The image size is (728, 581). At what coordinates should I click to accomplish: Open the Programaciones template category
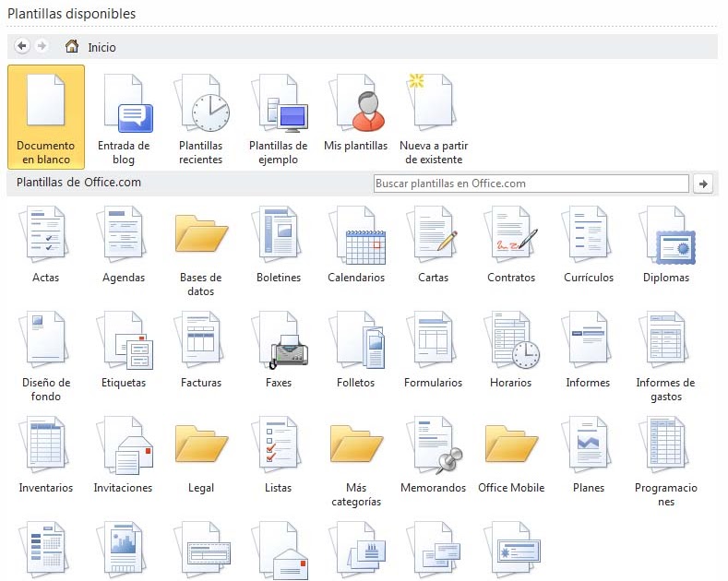coord(666,461)
